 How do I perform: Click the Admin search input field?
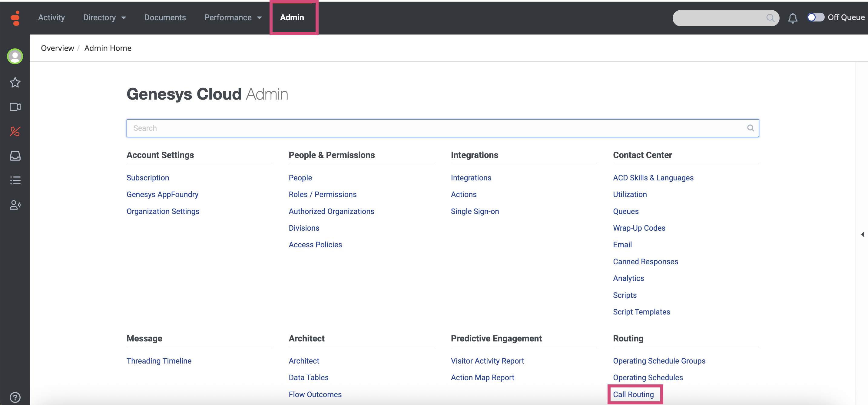[438, 128]
